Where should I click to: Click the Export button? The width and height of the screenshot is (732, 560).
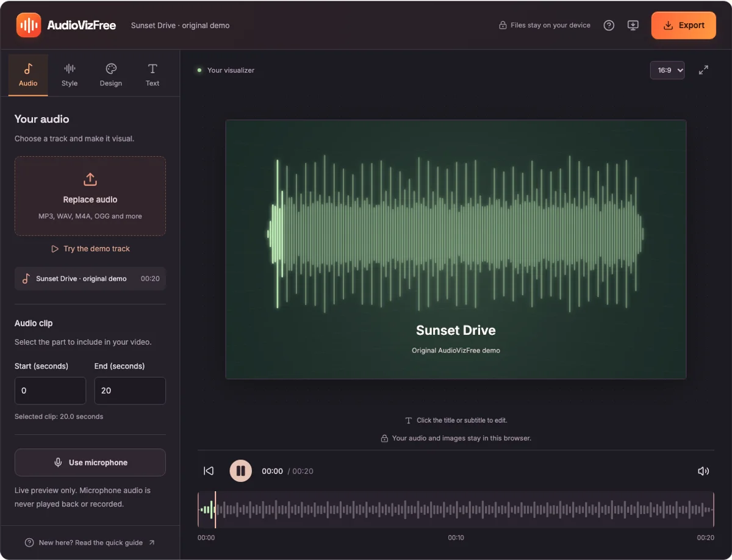pos(684,26)
